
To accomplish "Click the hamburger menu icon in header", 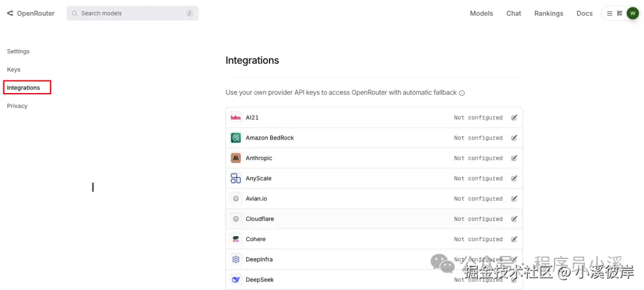I will click(x=609, y=13).
